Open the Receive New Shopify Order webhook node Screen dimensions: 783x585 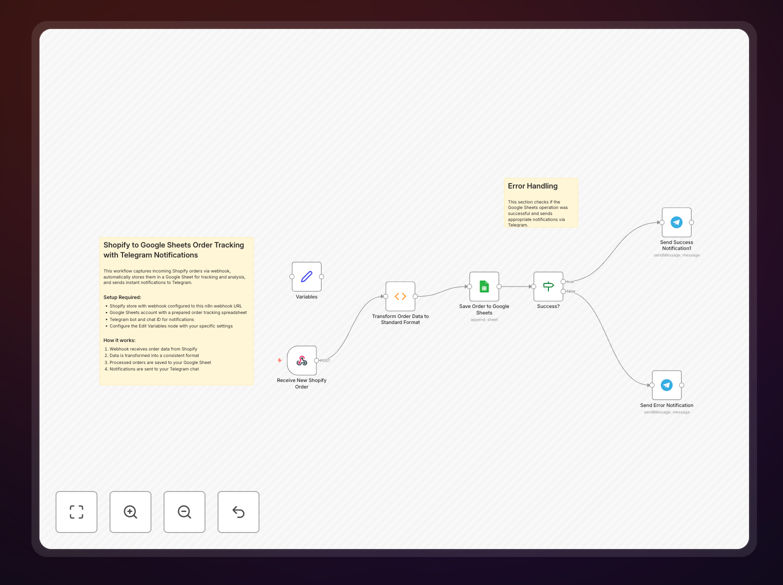coord(302,360)
